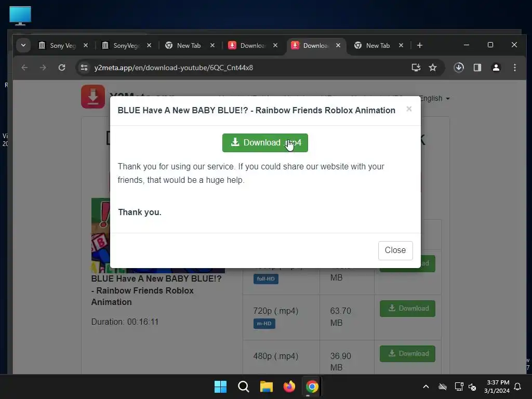532x399 pixels.
Task: Click the install app icon in address bar
Action: point(416,68)
